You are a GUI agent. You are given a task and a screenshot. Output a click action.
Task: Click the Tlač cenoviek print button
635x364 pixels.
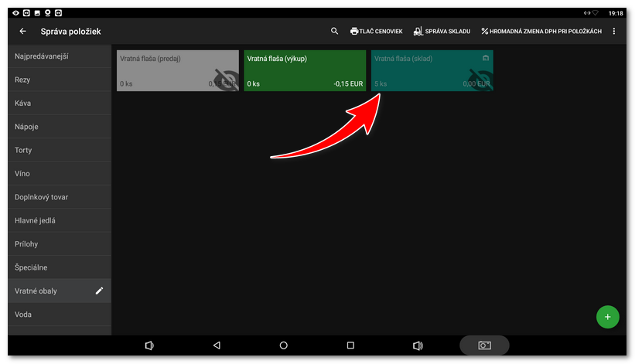click(x=376, y=31)
